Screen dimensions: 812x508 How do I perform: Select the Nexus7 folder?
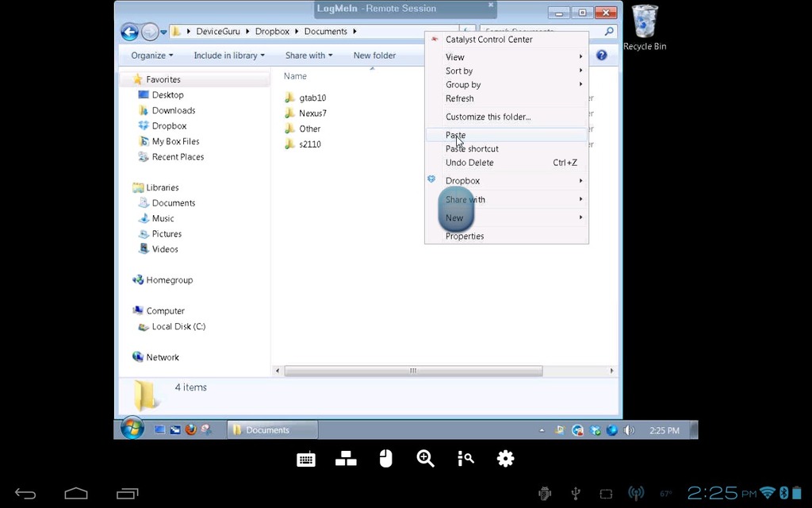[x=306, y=113]
